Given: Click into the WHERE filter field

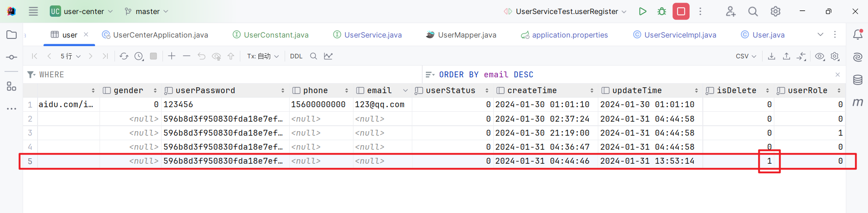Looking at the screenshot, I should (226, 75).
